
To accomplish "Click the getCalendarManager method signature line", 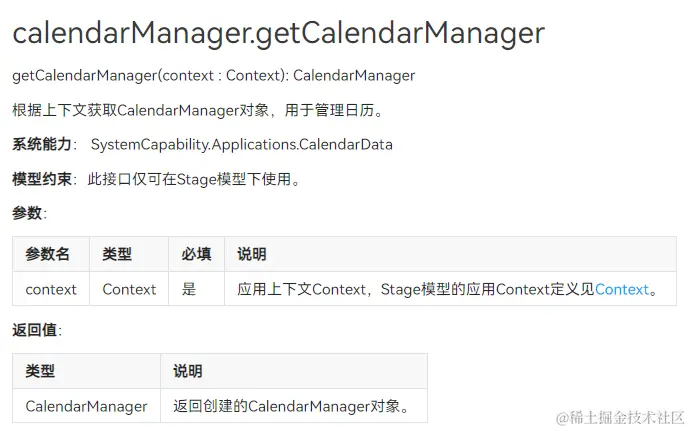I will [213, 75].
